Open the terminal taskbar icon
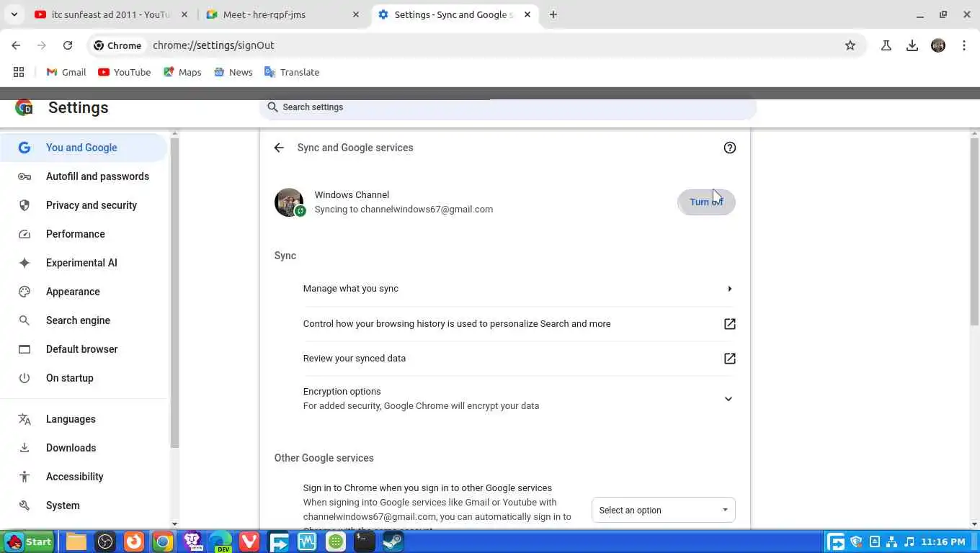Image resolution: width=980 pixels, height=553 pixels. point(365,541)
